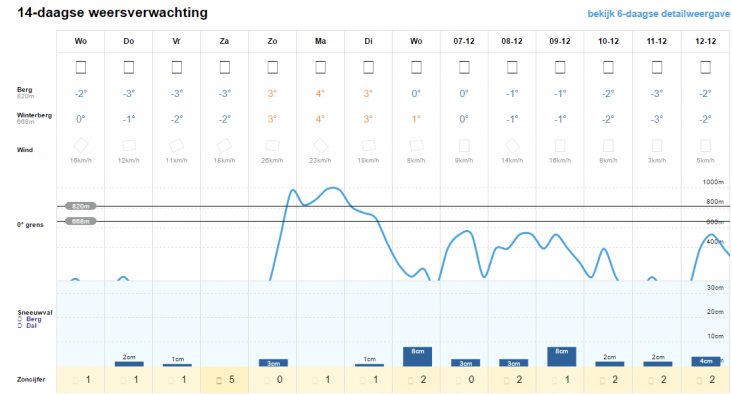Image resolution: width=732 pixels, height=394 pixels.
Task: Click the sun icon beside Zoncijfer 5
Action: 219,381
